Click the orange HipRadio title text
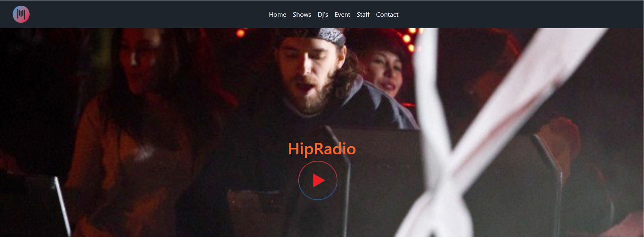Viewport: 644px width, 237px height. 322,149
